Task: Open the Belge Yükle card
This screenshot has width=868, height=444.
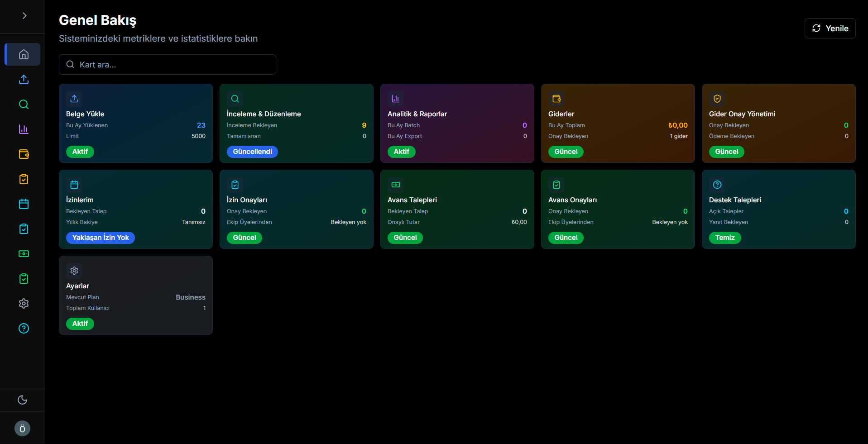Action: [136, 123]
